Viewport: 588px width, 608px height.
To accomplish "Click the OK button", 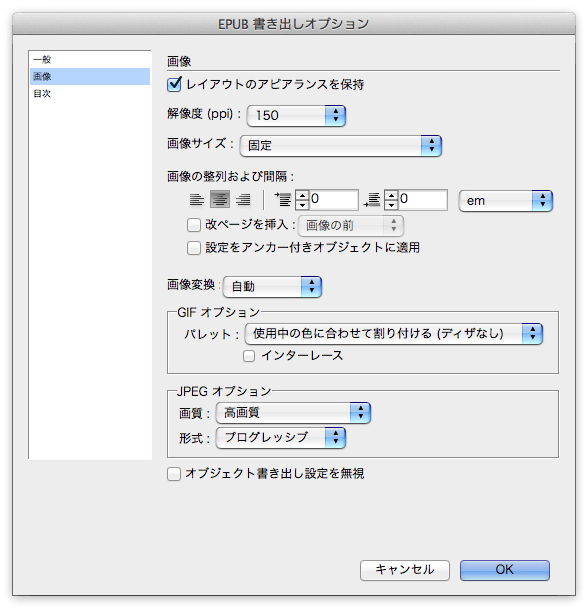I will [505, 570].
